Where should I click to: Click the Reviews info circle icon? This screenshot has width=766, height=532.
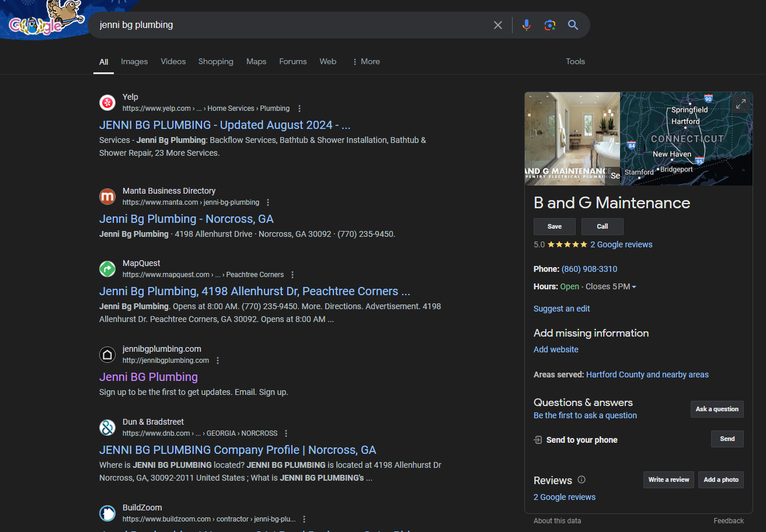tap(582, 480)
